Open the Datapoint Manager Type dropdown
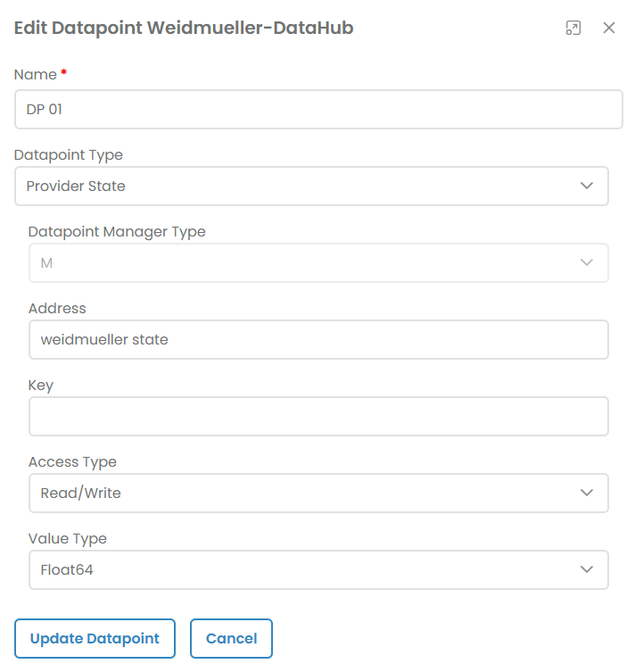The height and width of the screenshot is (672, 635). pyautogui.click(x=318, y=262)
